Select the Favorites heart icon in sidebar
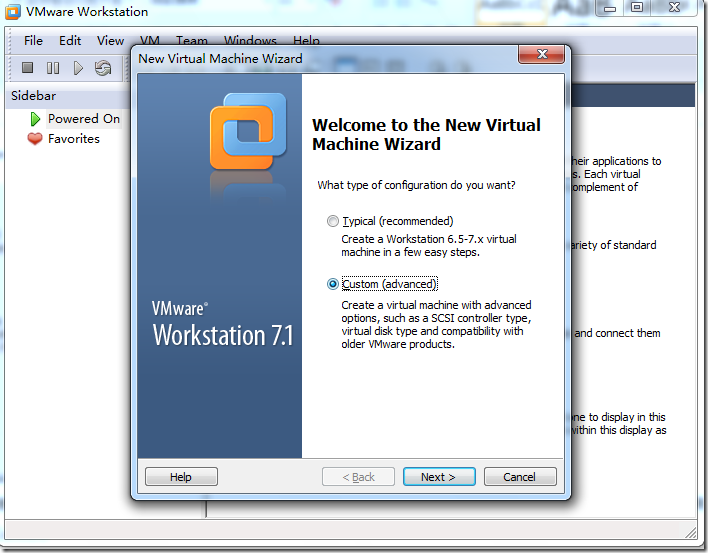 [35, 139]
